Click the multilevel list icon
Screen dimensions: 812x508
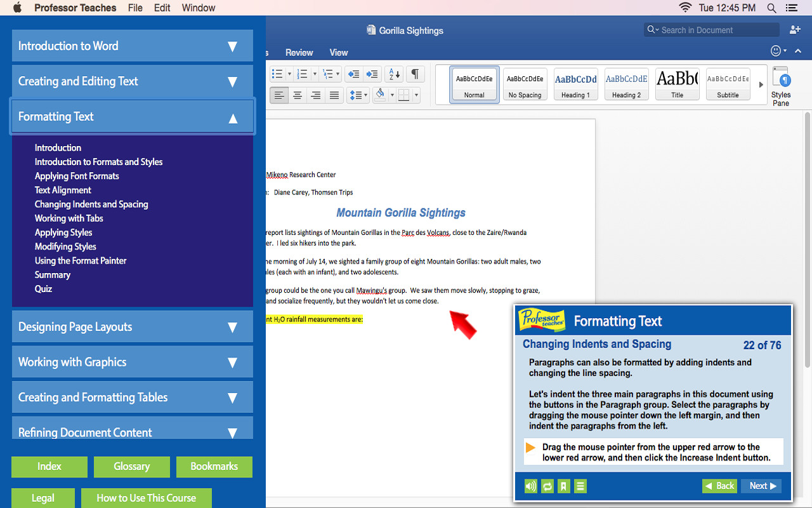327,74
